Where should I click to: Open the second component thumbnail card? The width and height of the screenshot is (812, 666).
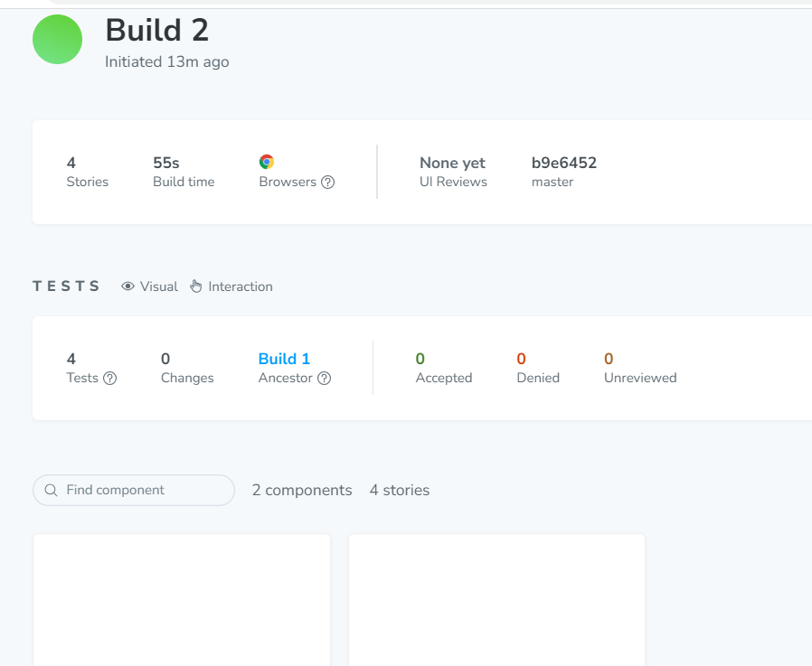(497, 600)
